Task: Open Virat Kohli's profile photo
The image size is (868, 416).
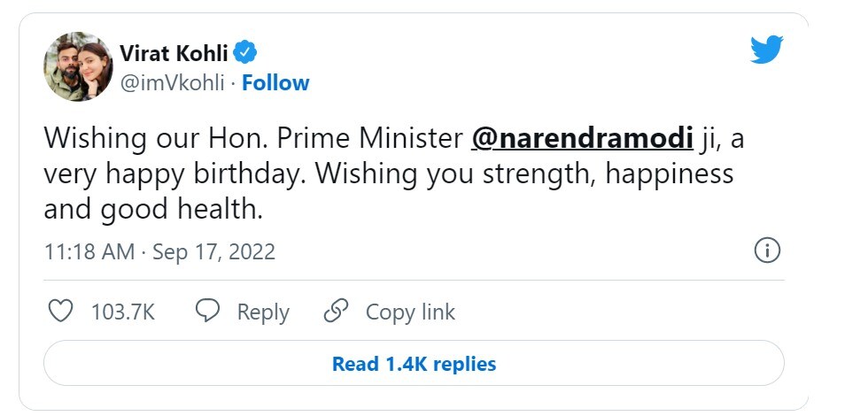Action: tap(78, 66)
